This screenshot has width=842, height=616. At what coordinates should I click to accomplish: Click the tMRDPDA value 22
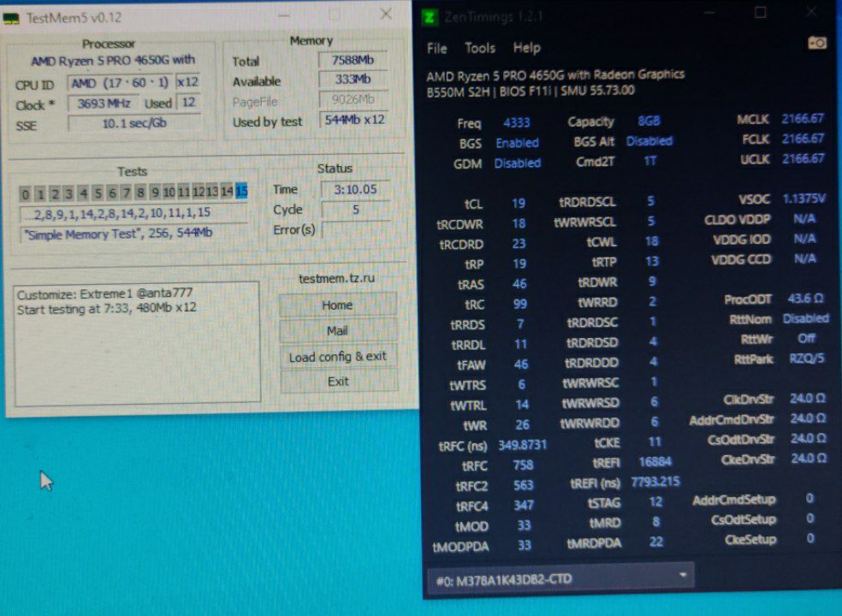656,542
